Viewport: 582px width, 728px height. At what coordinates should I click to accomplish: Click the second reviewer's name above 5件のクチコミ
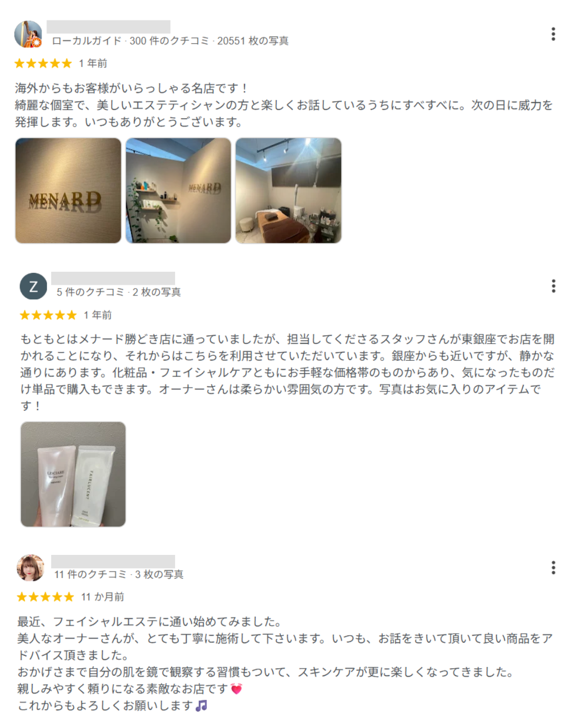pyautogui.click(x=113, y=278)
